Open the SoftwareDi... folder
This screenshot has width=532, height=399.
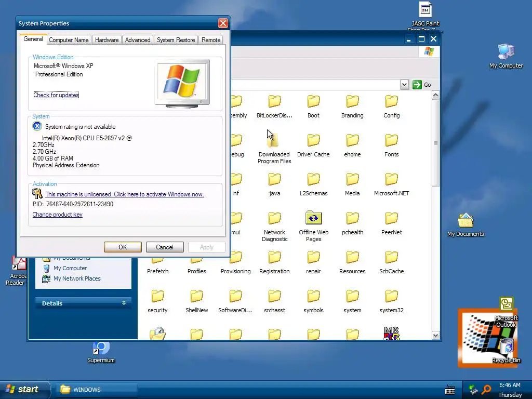pos(235,302)
